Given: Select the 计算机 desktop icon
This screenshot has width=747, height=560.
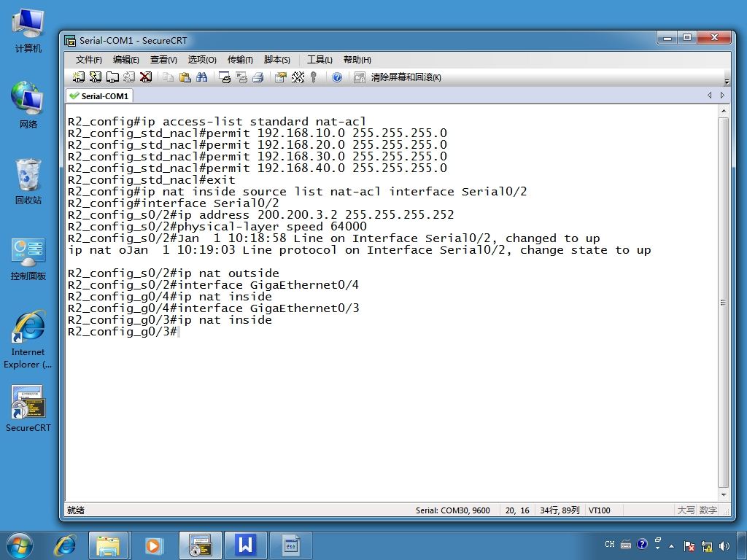Looking at the screenshot, I should [28, 30].
